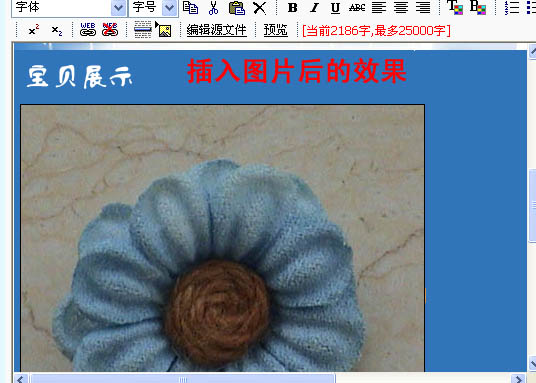Insert a horizontal rule line
Viewport: 536px width, 383px height.
coord(143,29)
